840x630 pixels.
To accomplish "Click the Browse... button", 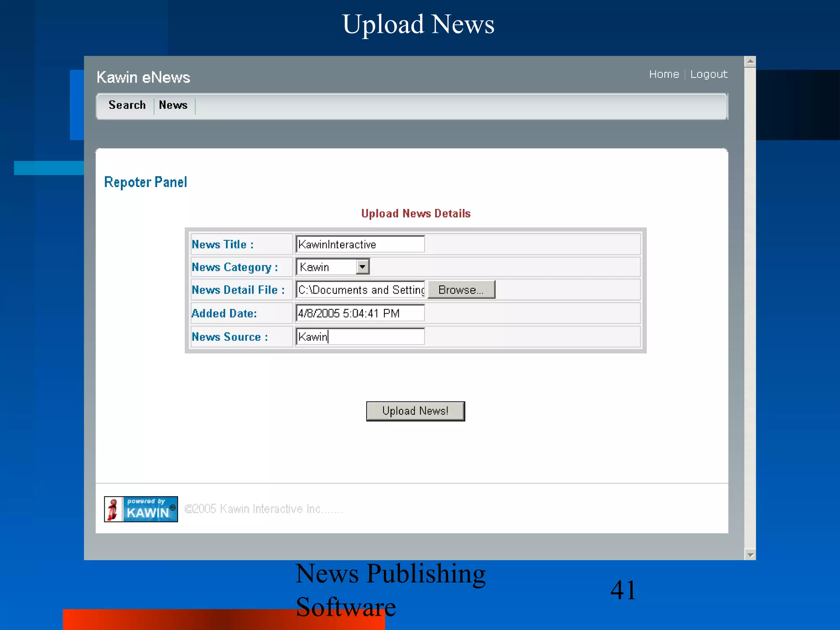I will click(461, 290).
